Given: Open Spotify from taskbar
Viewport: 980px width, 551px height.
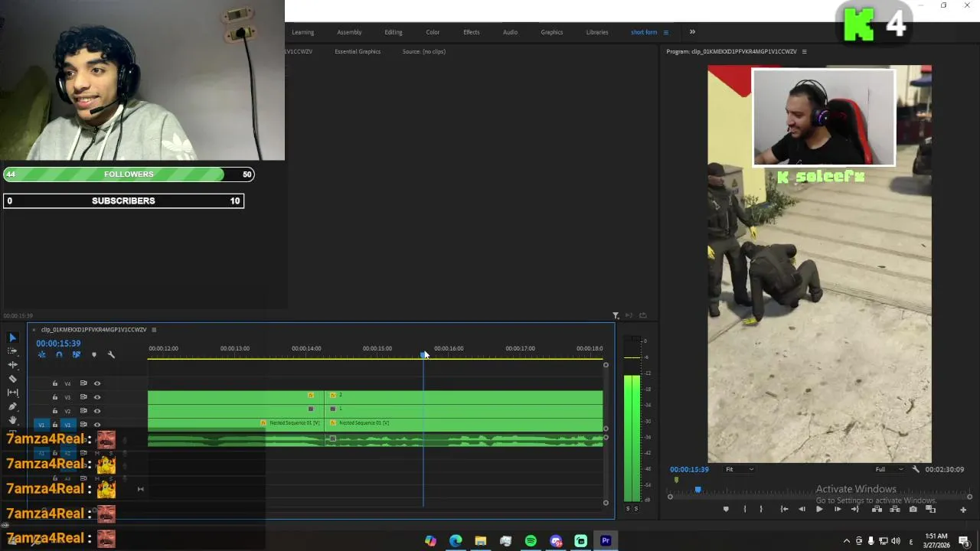Looking at the screenshot, I should [x=531, y=541].
